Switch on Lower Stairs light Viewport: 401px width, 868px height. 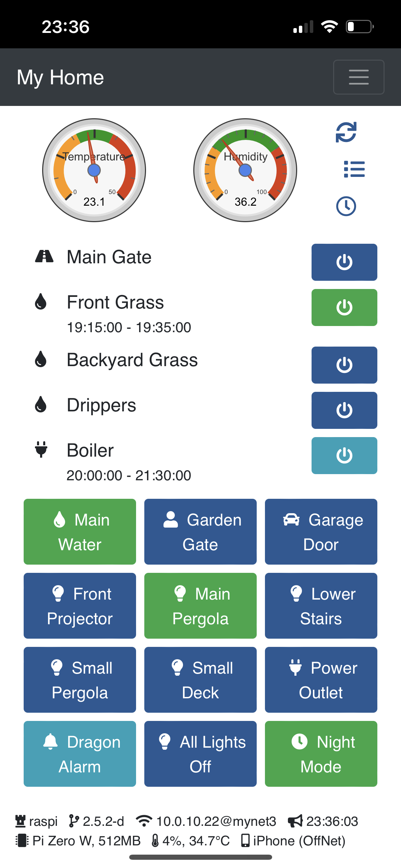pyautogui.click(x=321, y=606)
